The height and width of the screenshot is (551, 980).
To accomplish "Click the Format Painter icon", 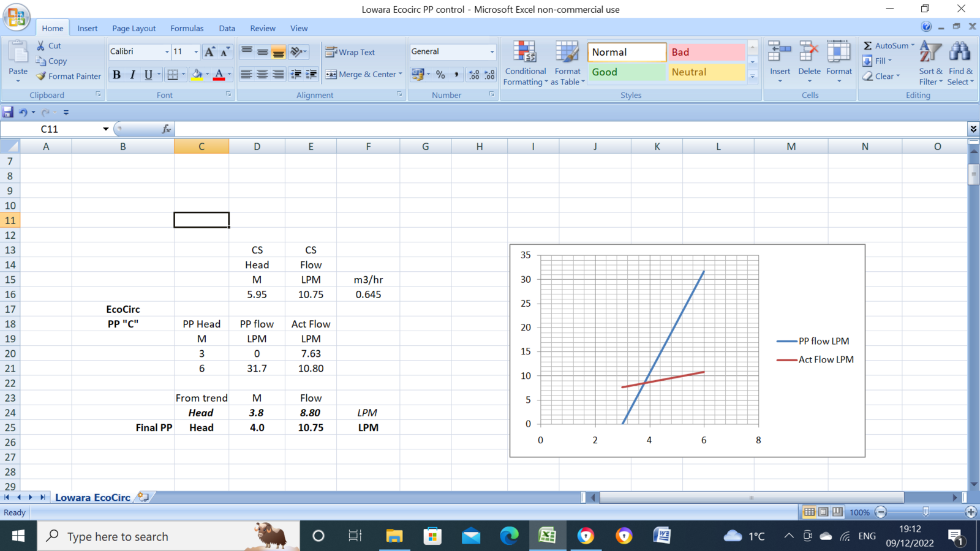I will (x=42, y=77).
